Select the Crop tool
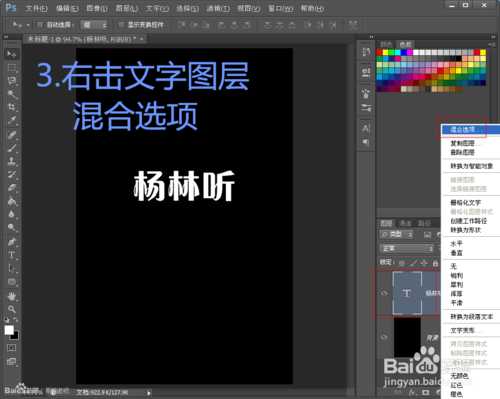The image size is (500, 399). pos(12,107)
